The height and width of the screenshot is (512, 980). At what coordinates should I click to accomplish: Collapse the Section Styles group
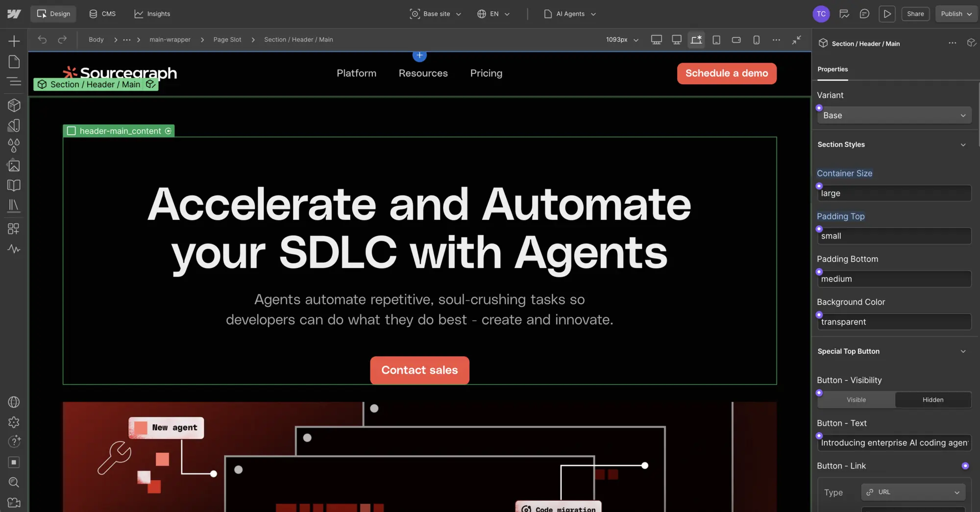[x=963, y=145]
